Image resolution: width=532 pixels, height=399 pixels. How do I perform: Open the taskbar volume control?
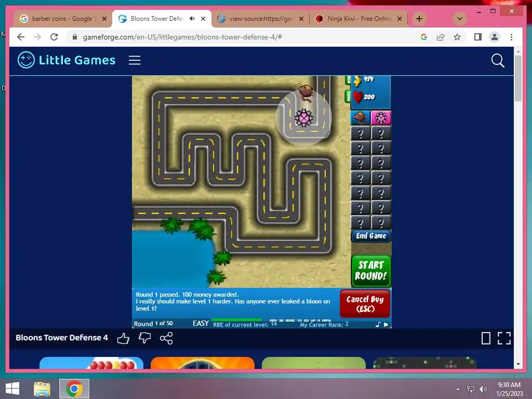[x=483, y=389]
